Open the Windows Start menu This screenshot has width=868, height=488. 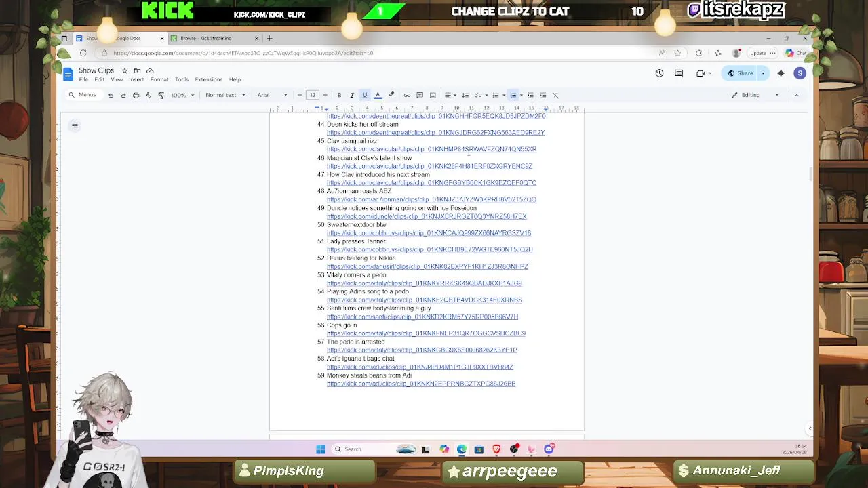[x=321, y=449]
